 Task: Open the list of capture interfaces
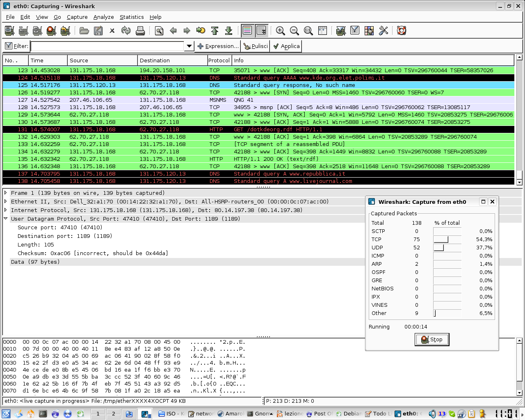pyautogui.click(x=10, y=31)
